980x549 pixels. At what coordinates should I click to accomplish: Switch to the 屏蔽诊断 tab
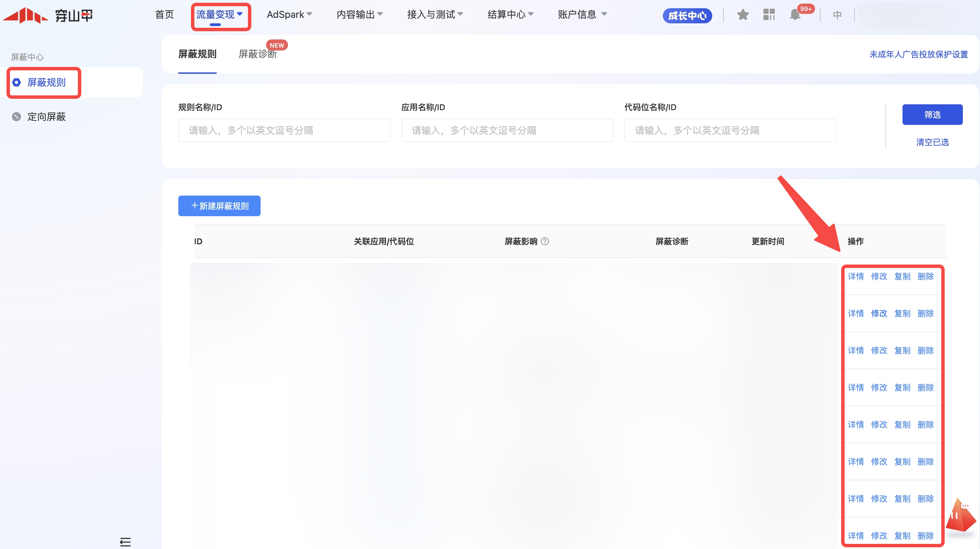tap(258, 54)
